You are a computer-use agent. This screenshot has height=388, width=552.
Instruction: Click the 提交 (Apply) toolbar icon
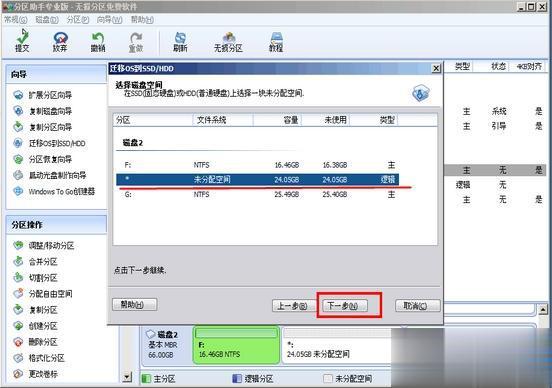click(22, 41)
